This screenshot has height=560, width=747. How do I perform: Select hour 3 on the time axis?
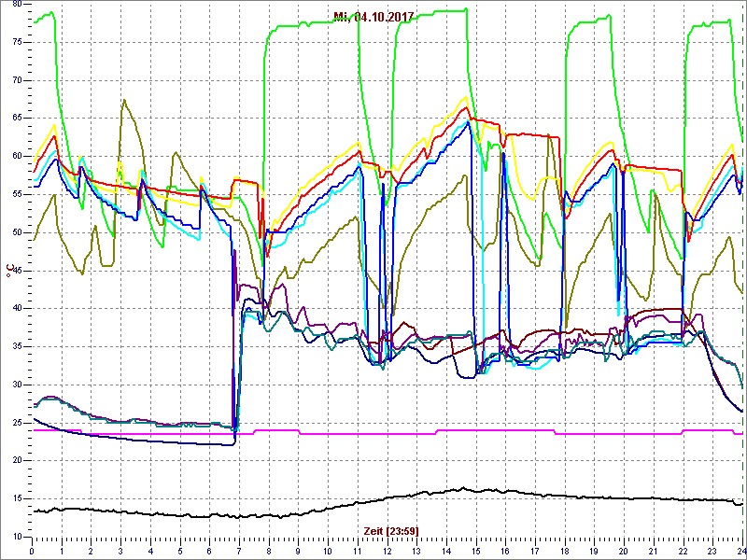tap(120, 550)
